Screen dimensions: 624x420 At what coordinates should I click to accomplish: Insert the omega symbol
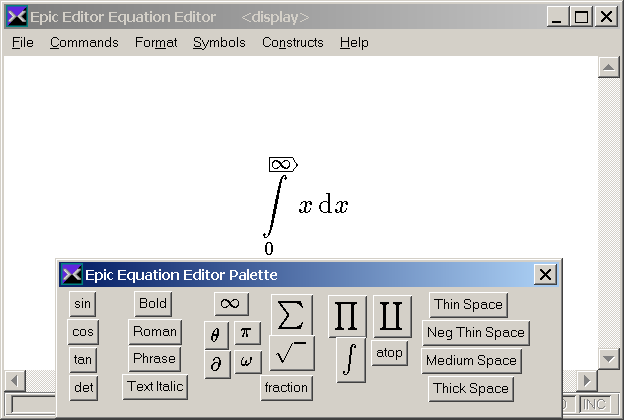click(x=248, y=361)
